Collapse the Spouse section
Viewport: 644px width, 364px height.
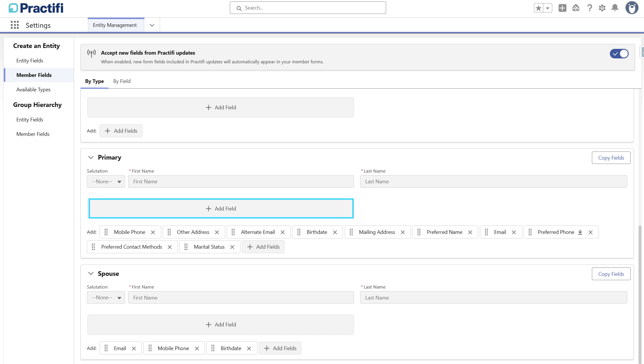[x=91, y=274]
